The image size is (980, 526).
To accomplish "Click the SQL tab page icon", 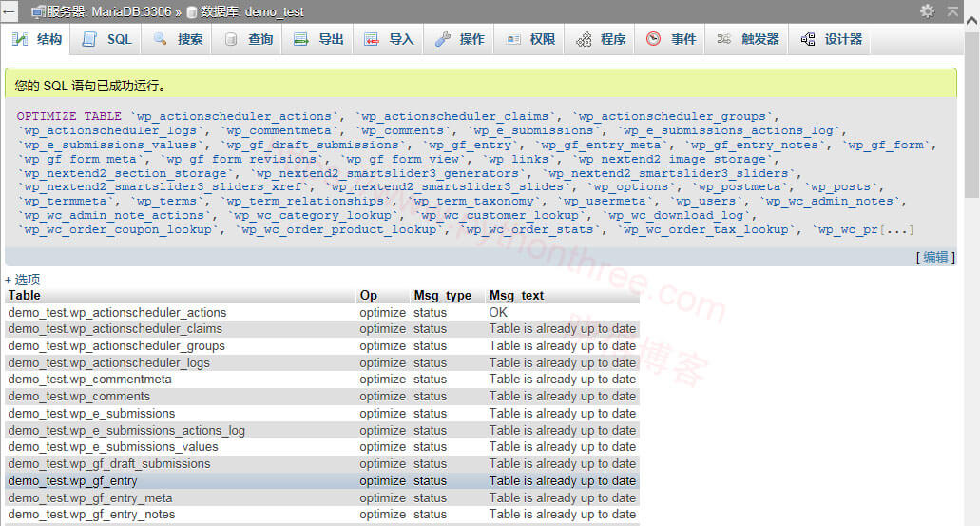I will (90, 39).
